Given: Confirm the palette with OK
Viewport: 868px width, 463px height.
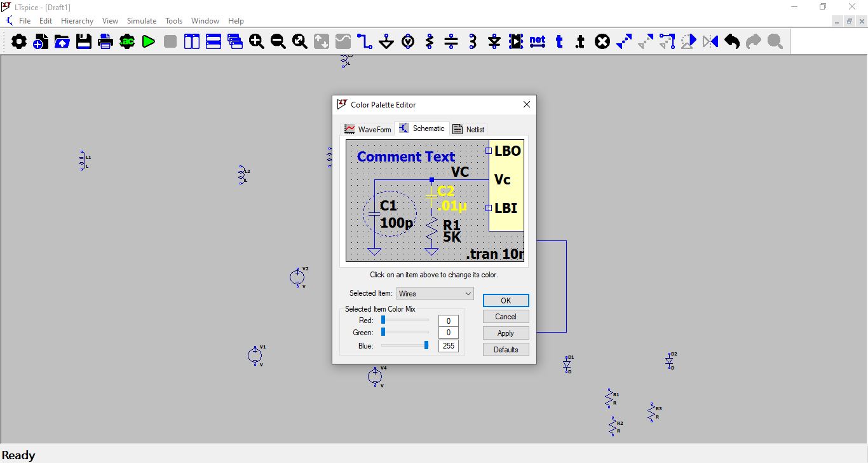Looking at the screenshot, I should [x=506, y=300].
